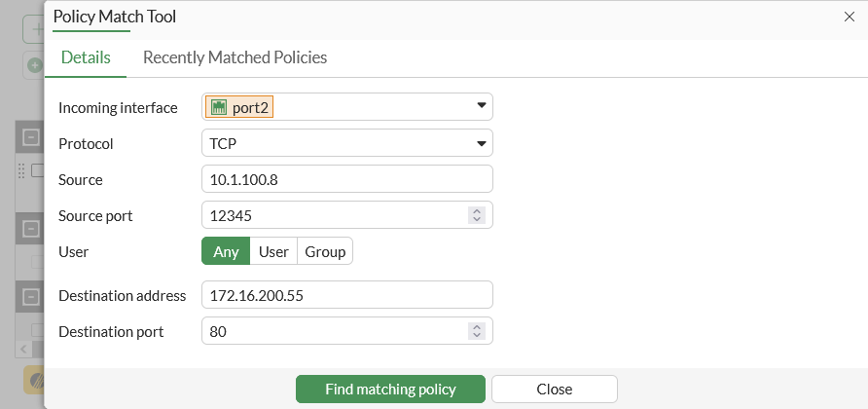Collapse the first policy section in background
868x409 pixels.
pyautogui.click(x=30, y=137)
